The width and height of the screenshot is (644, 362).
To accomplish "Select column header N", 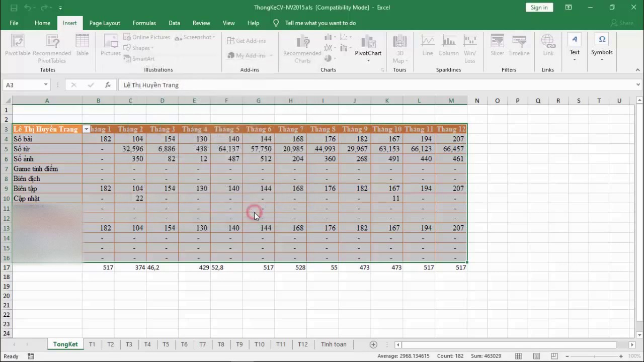I will (477, 101).
